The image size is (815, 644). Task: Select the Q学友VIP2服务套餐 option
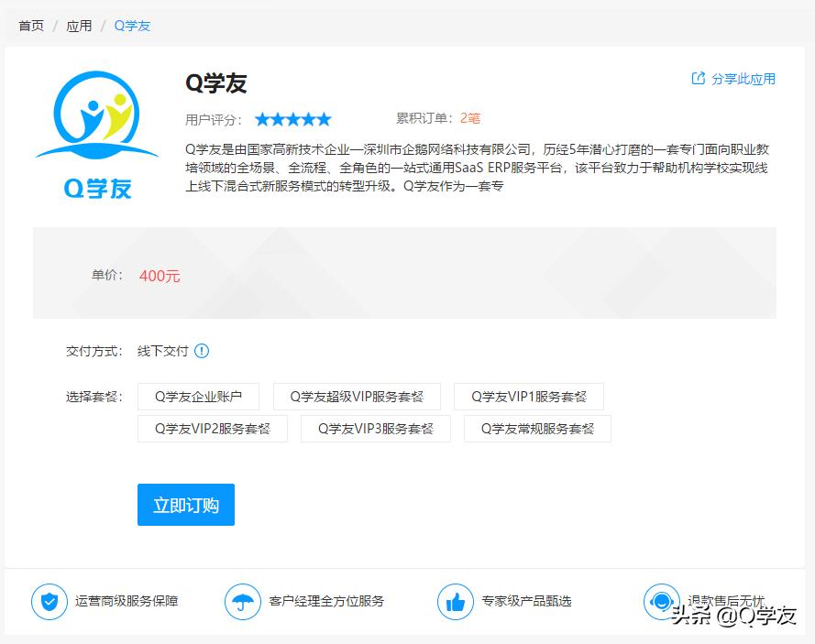click(212, 429)
